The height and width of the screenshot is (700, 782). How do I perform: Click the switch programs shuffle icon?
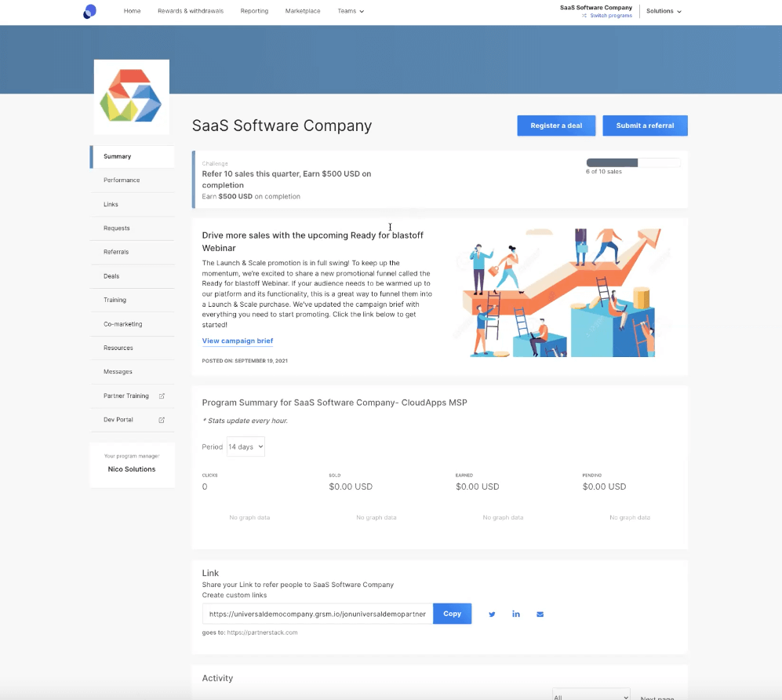click(584, 16)
